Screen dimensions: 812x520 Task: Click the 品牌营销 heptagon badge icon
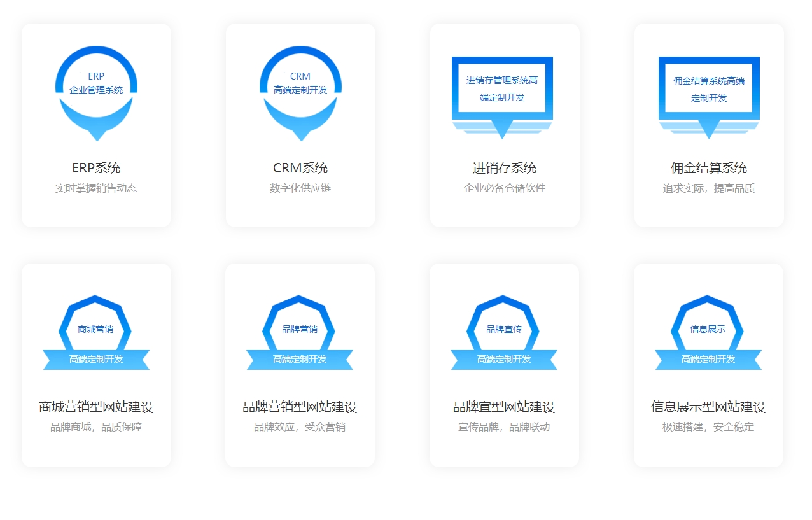(x=300, y=332)
